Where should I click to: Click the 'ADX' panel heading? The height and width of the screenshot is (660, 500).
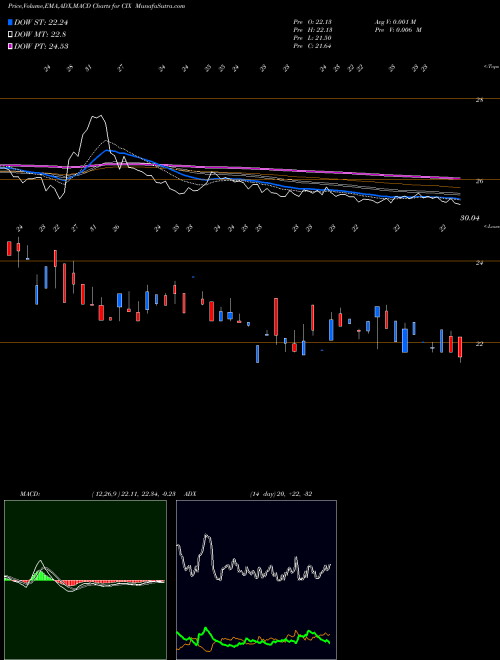[191, 494]
